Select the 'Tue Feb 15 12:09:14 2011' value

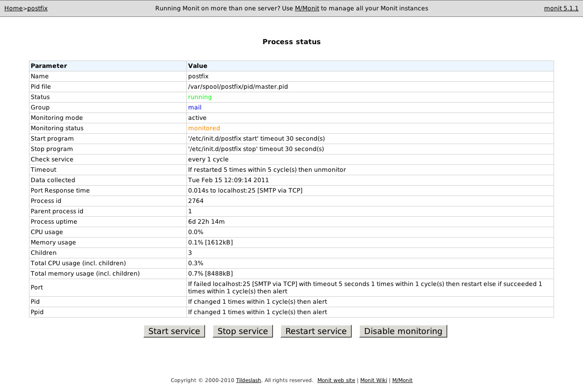(x=228, y=180)
